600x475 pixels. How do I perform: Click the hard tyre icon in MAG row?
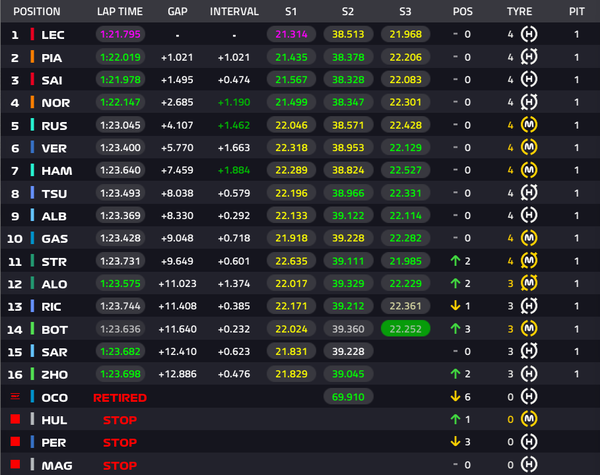(529, 465)
